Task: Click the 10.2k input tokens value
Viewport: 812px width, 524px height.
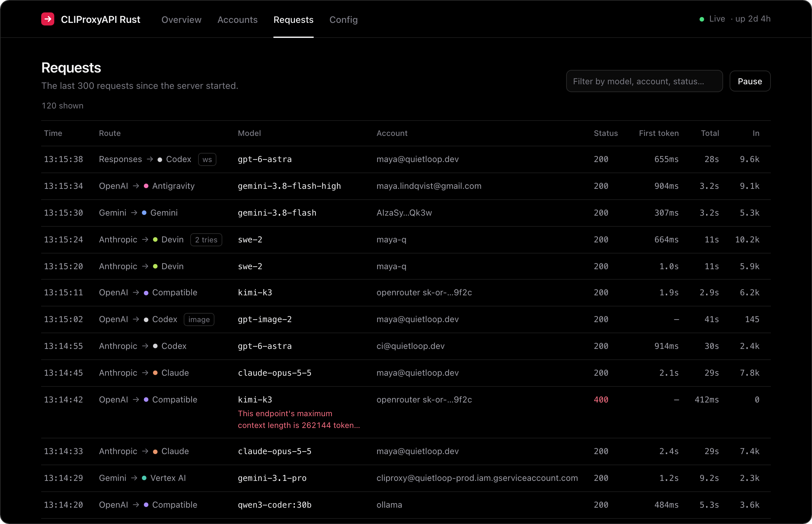Action: click(x=747, y=240)
